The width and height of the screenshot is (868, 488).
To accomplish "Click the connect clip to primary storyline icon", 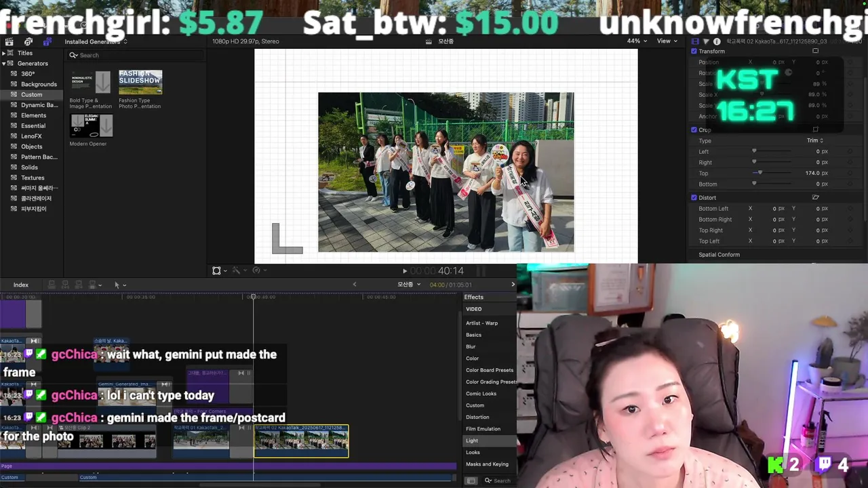I will (52, 285).
